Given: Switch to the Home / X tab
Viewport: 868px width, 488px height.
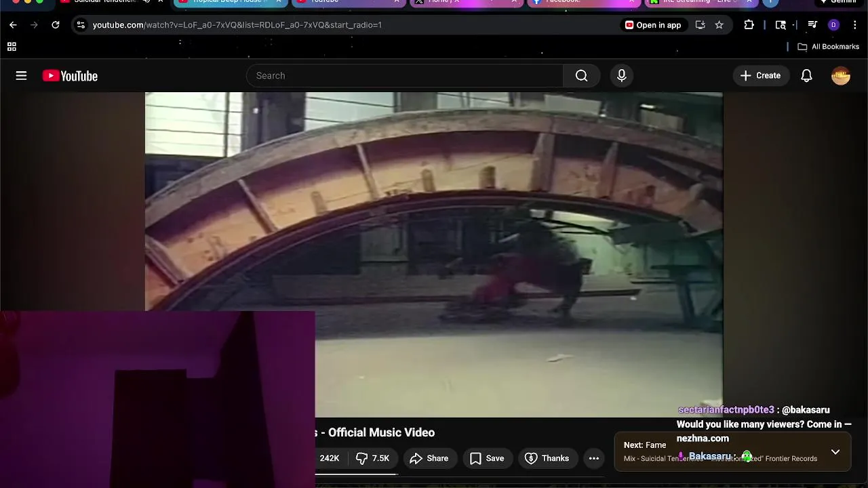Looking at the screenshot, I should (x=466, y=2).
